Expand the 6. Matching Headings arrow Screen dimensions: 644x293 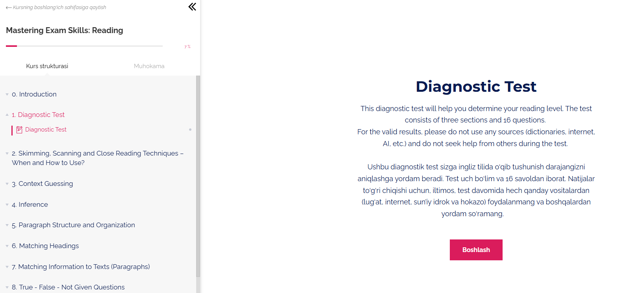tap(7, 246)
